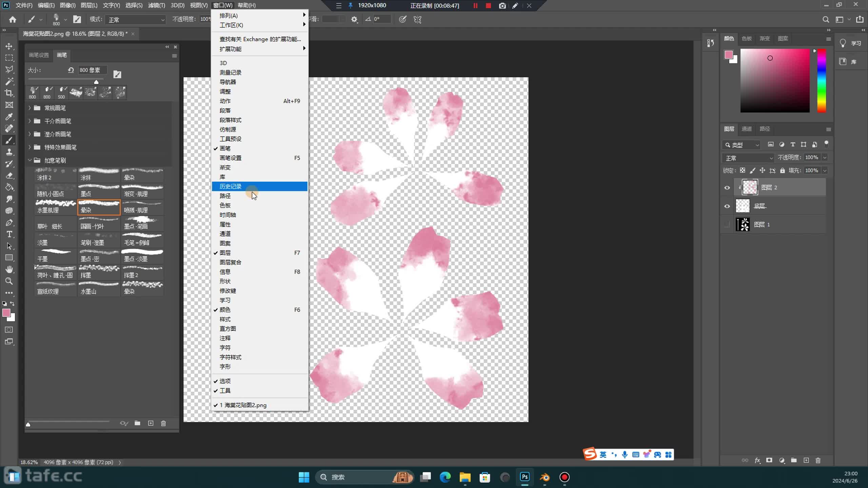Open layer blend mode 正常 dropdown
Viewport: 868px width, 488px height.
(748, 158)
